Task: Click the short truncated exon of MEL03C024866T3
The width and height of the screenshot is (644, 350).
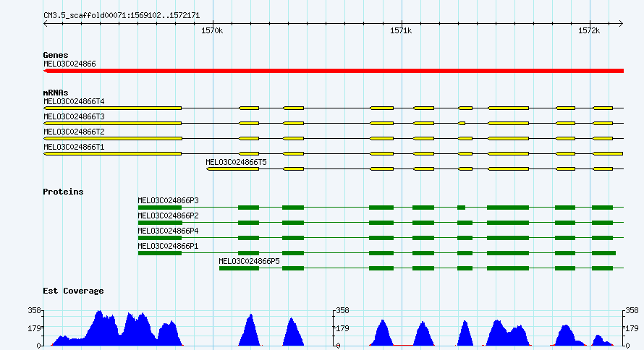Action: pos(462,124)
